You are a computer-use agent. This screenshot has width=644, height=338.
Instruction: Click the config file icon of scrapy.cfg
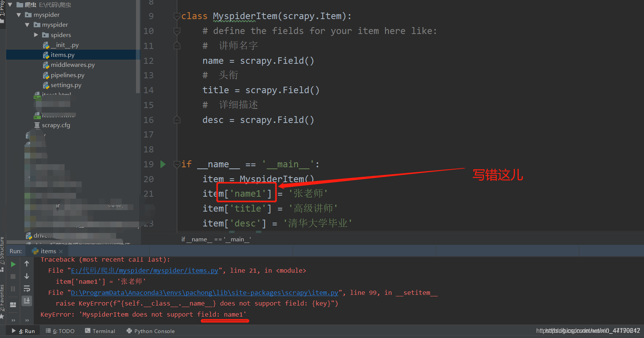pyautogui.click(x=37, y=125)
